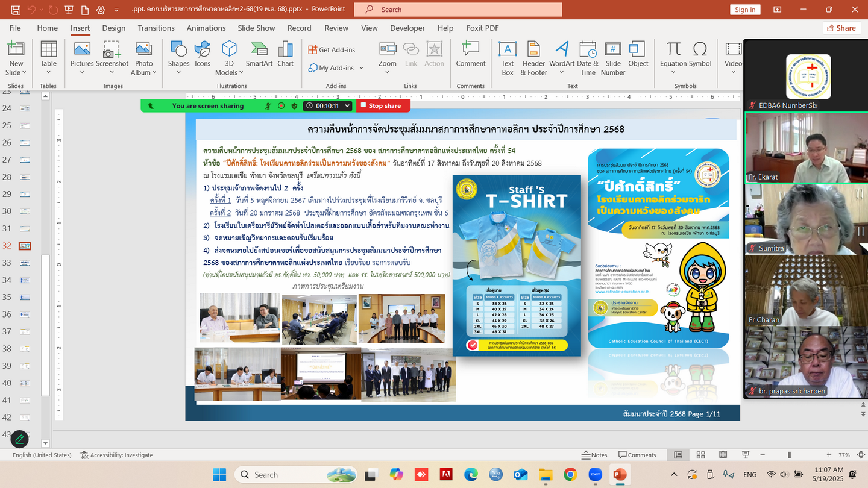868x488 pixels.
Task: Click the PowerPoint title bar Search box
Action: click(x=458, y=10)
